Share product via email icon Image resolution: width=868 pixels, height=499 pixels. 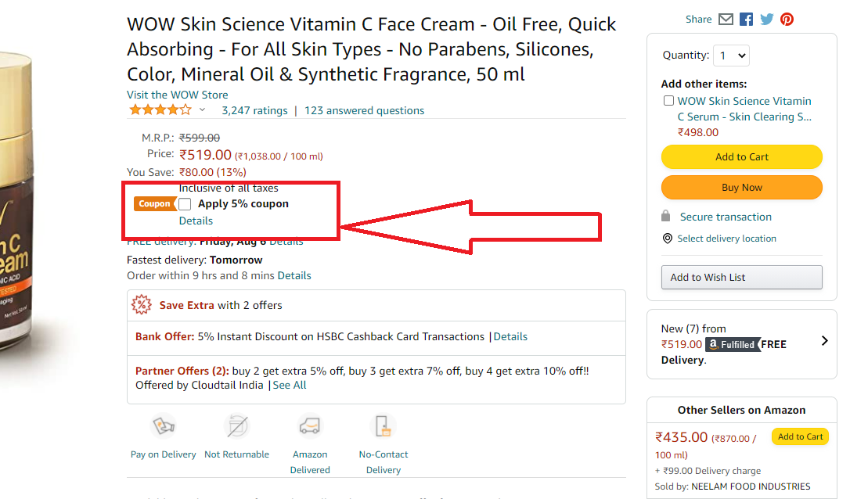(x=726, y=20)
